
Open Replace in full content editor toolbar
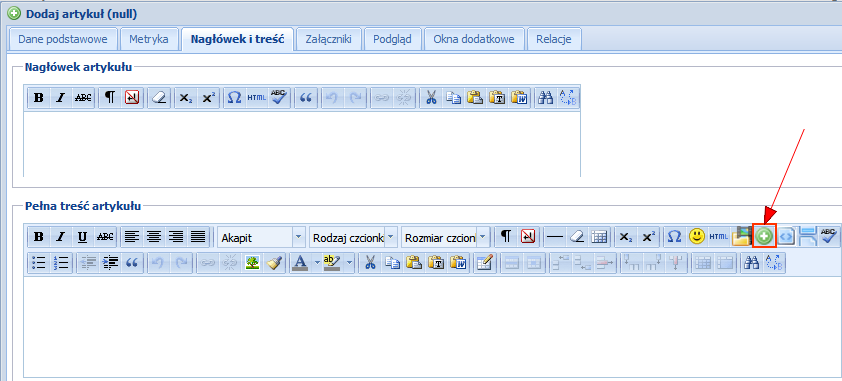(x=773, y=262)
